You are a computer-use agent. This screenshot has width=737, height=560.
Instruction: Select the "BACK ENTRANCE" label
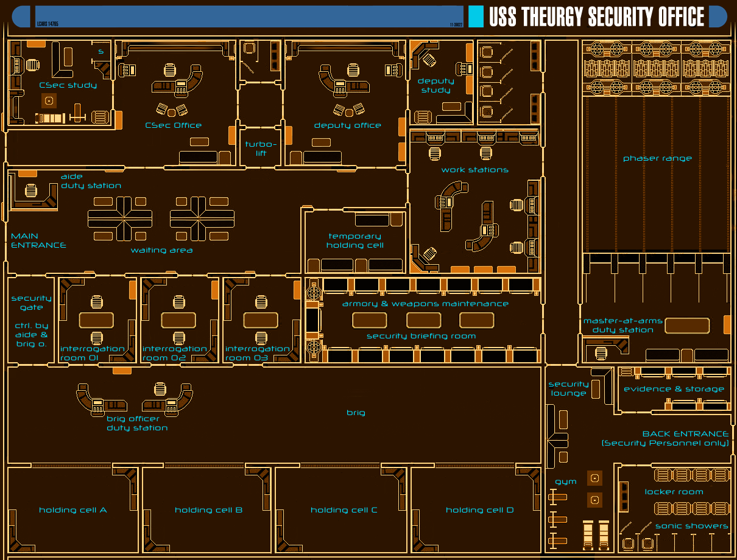[x=685, y=434]
